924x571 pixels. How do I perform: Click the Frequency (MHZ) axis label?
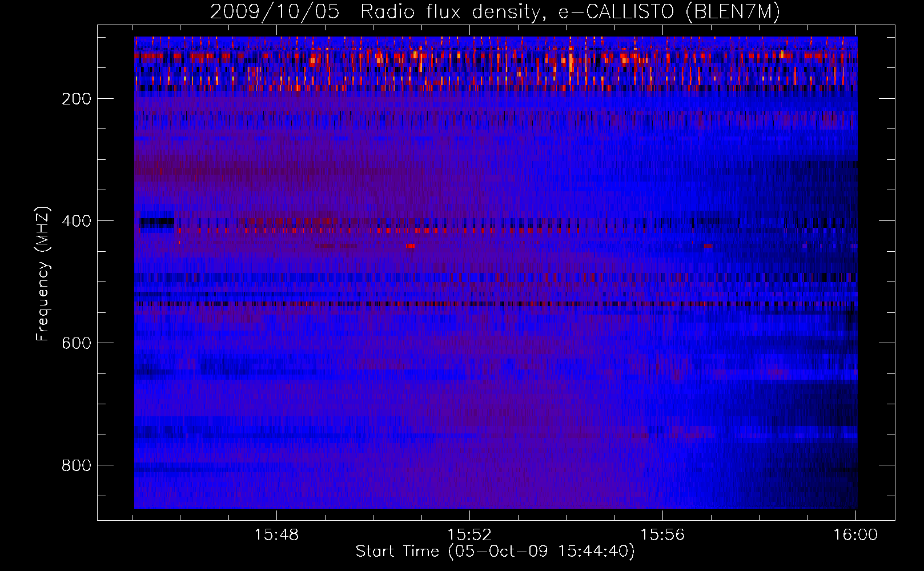[43, 274]
